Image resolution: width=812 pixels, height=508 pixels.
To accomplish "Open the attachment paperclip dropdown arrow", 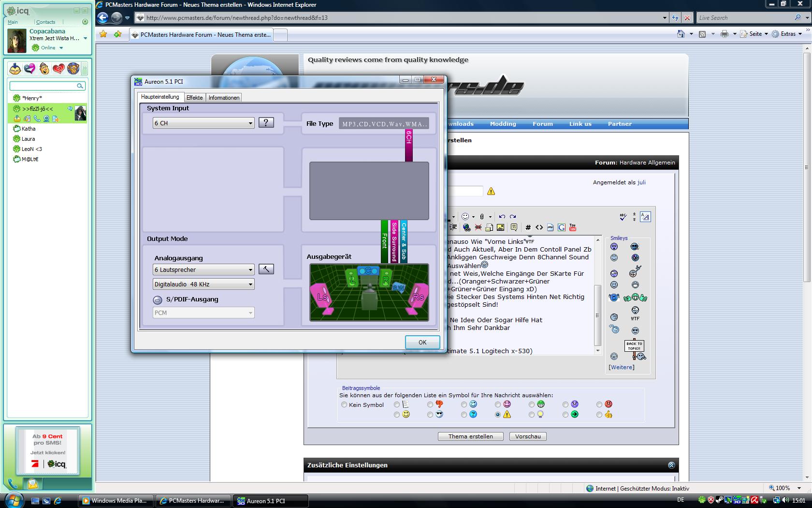I will (x=490, y=217).
